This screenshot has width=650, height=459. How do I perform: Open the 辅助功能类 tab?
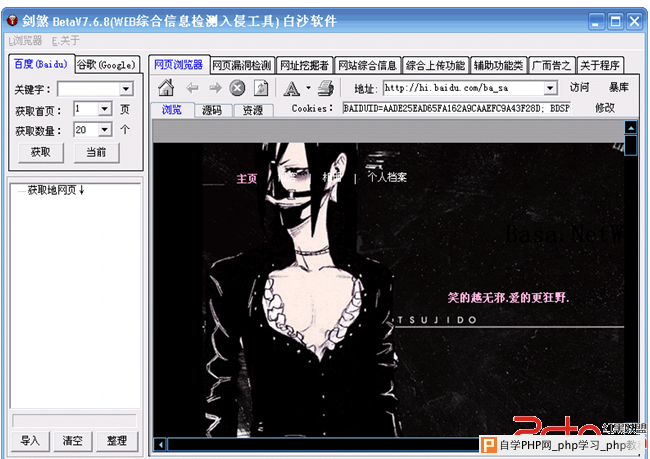[x=498, y=66]
